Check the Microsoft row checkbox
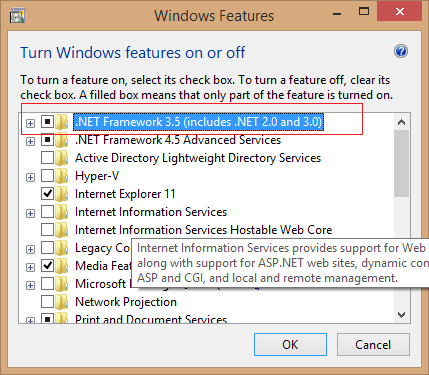The width and height of the screenshot is (429, 375). [47, 284]
